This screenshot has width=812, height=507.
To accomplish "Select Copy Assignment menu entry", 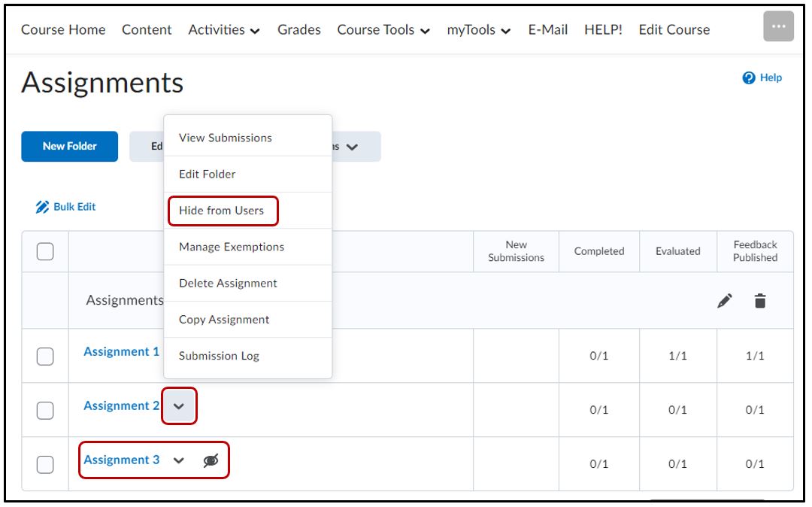I will coord(224,320).
